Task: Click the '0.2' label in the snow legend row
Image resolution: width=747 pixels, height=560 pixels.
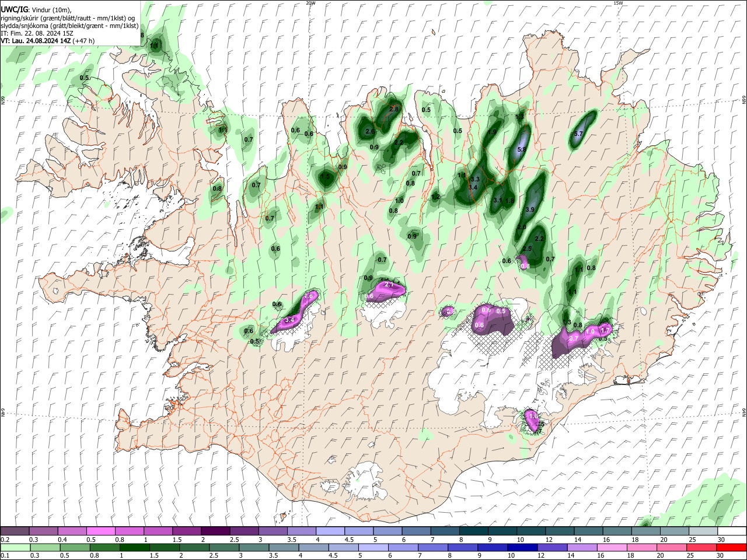Action: tap(5, 540)
